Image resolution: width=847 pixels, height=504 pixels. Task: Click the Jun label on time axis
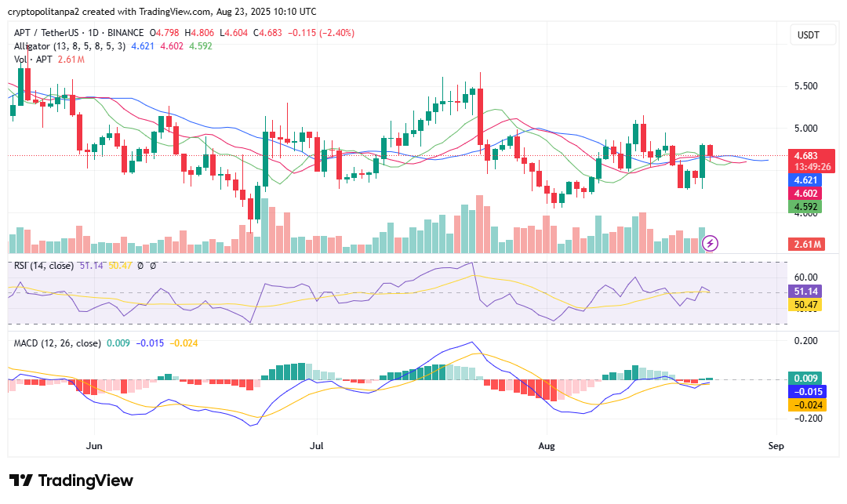95,446
